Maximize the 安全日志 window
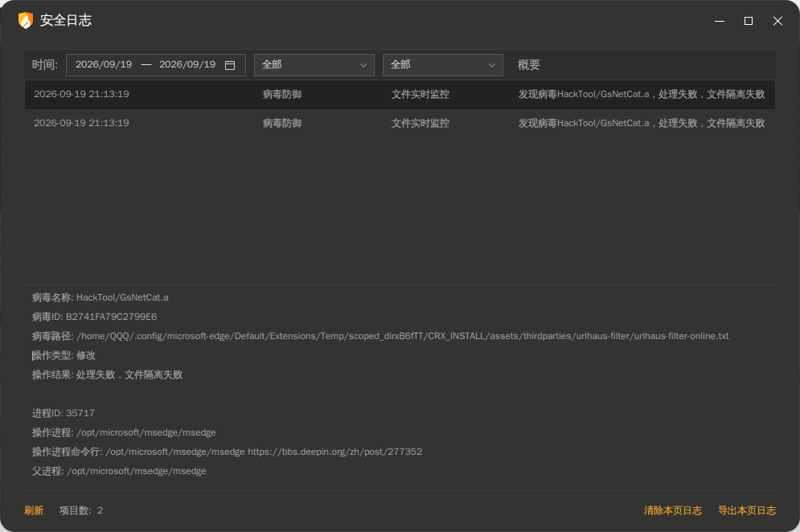This screenshot has width=800, height=532. [749, 21]
